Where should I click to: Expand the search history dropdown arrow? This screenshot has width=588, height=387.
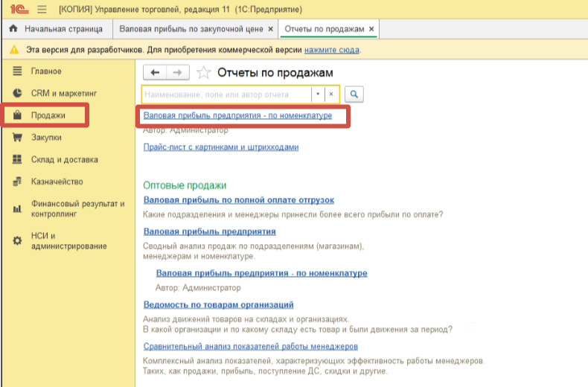click(x=318, y=94)
